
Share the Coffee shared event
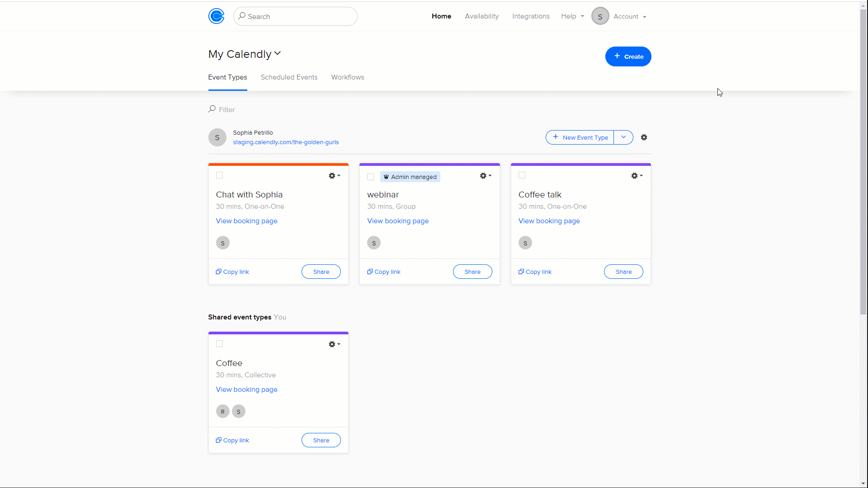(321, 441)
